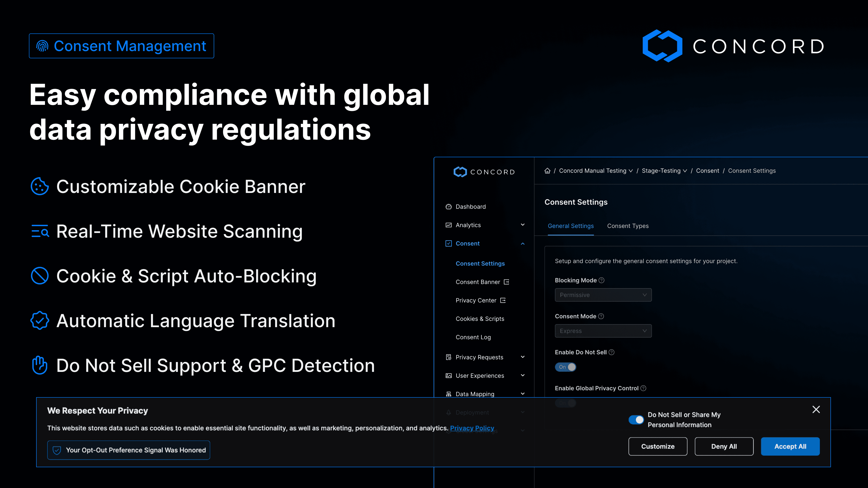This screenshot has height=488, width=868.
Task: Click the Accept All button
Action: tap(790, 447)
